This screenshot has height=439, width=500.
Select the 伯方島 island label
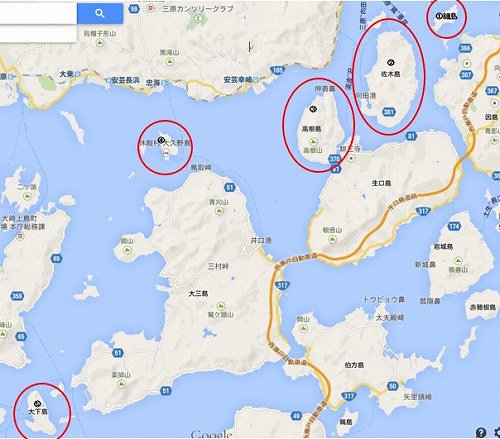tap(354, 365)
